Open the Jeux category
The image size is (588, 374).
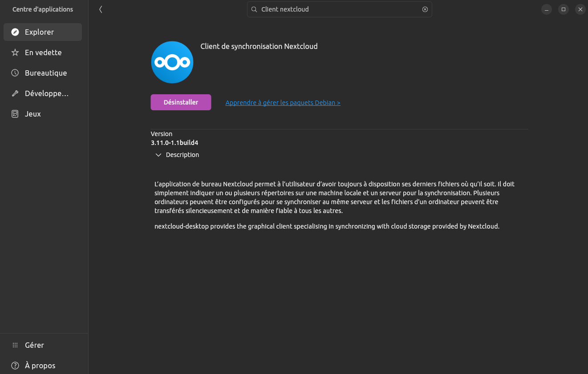point(43,114)
